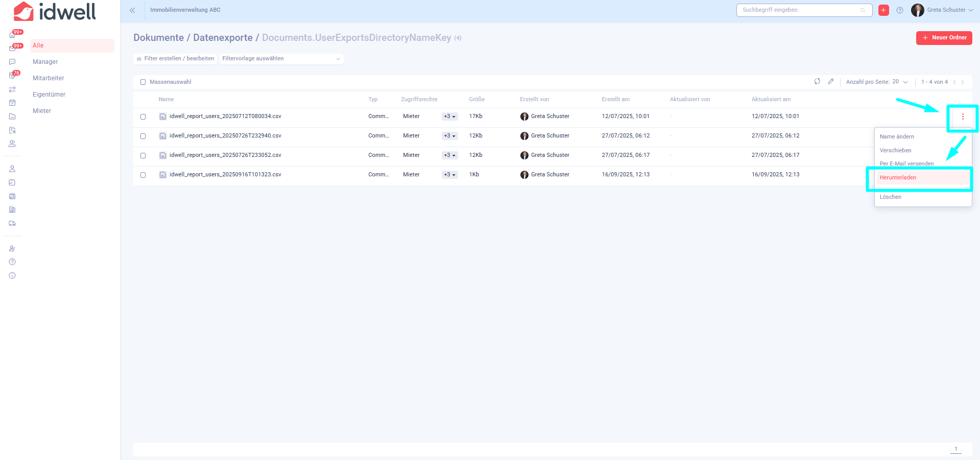Image resolution: width=980 pixels, height=460 pixels.
Task: Click the red plus icon in the header
Action: (x=883, y=10)
